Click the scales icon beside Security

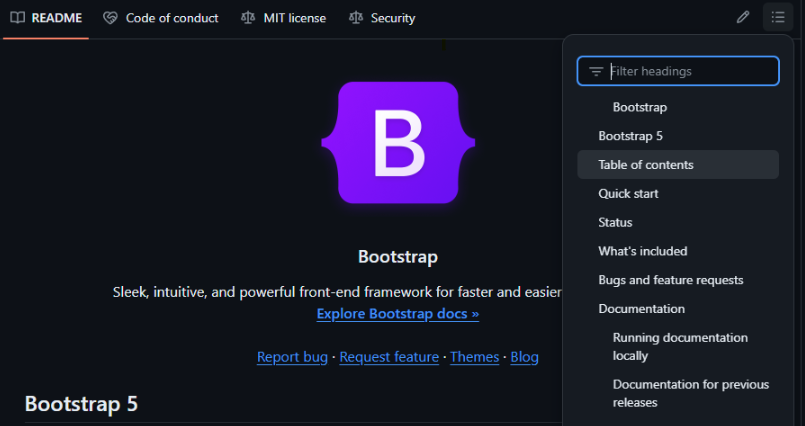coord(356,18)
